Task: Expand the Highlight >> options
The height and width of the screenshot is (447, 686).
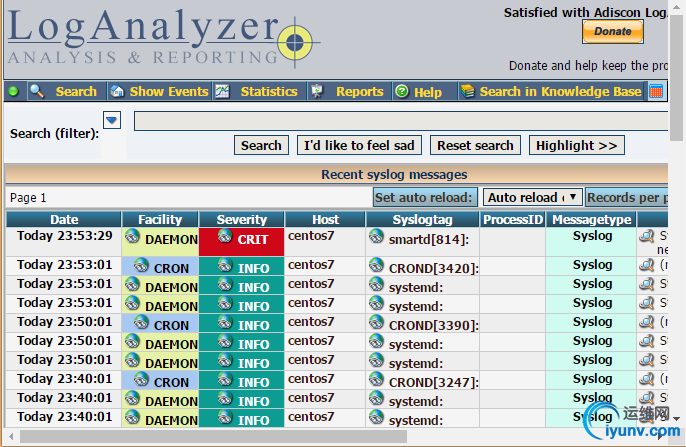Action: pos(576,145)
